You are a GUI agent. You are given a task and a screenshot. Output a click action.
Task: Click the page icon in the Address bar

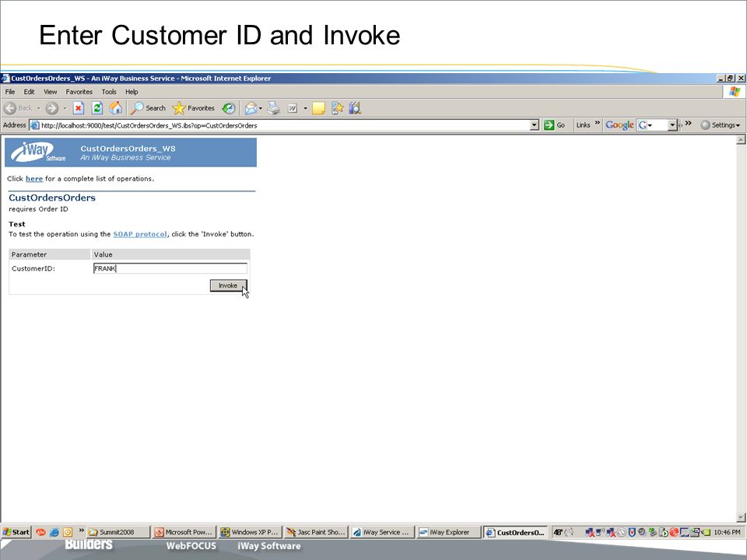pyautogui.click(x=34, y=125)
